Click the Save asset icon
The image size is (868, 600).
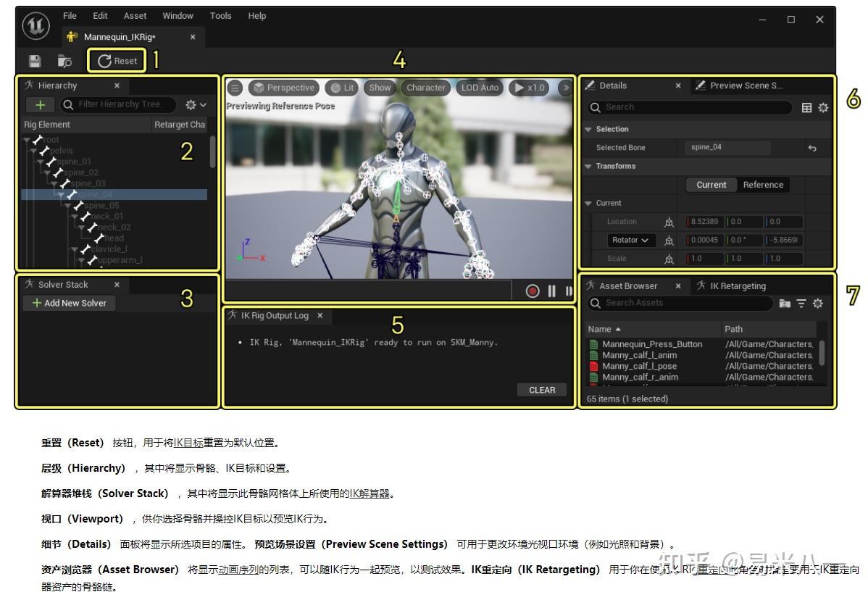[34, 61]
